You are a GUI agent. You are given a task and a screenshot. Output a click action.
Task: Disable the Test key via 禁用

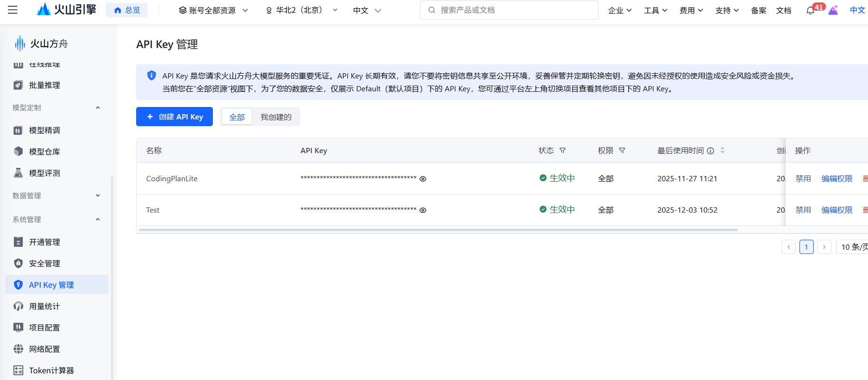click(803, 210)
